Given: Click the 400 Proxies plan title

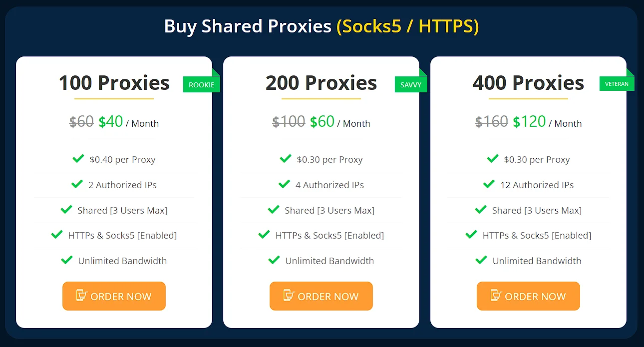Looking at the screenshot, I should 528,83.
